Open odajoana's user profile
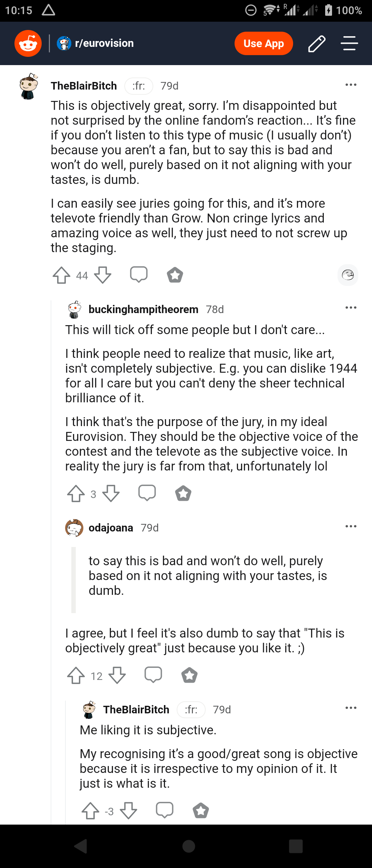Image resolution: width=372 pixels, height=868 pixels. pyautogui.click(x=111, y=528)
